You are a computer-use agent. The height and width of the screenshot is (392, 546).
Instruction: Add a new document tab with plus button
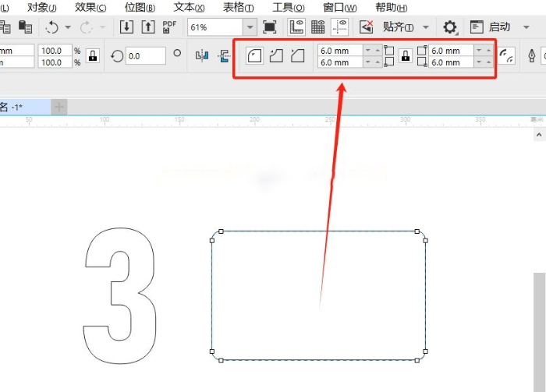point(59,107)
